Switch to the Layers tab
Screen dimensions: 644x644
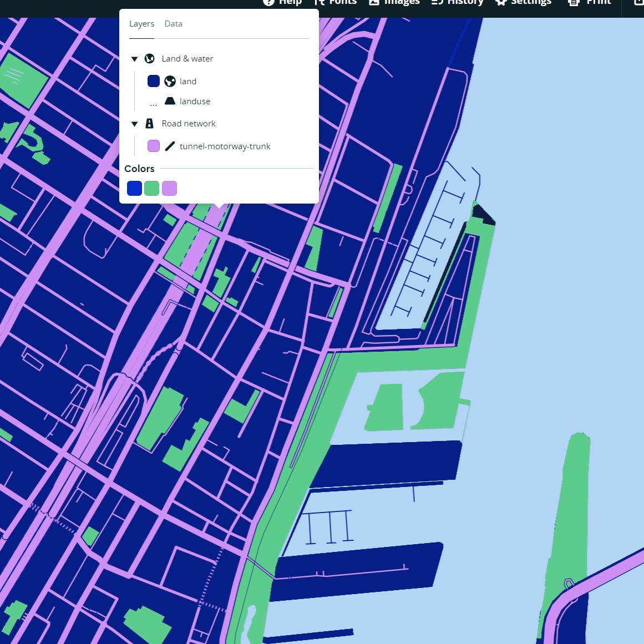point(142,23)
